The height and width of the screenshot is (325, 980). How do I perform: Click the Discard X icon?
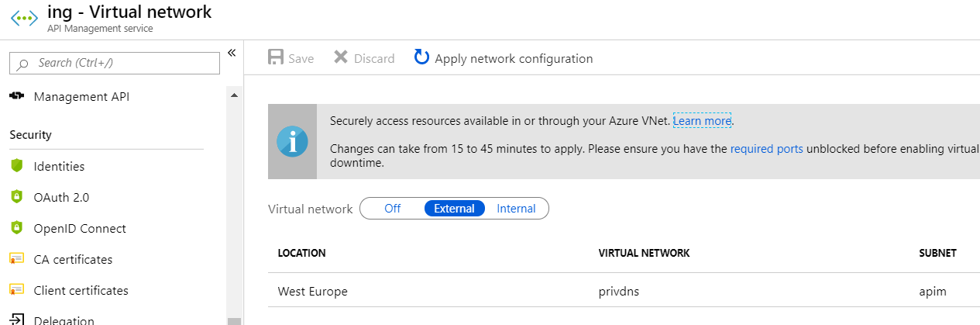(341, 58)
